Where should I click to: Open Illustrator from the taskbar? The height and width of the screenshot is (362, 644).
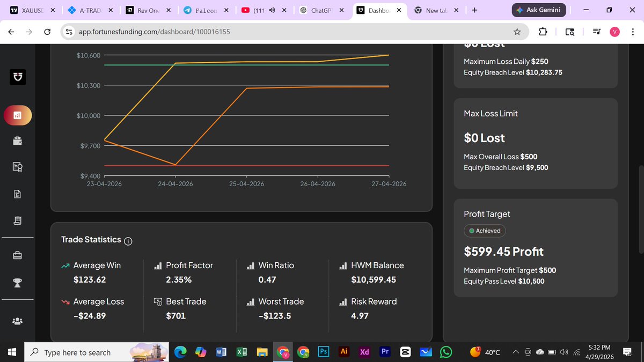click(x=344, y=352)
